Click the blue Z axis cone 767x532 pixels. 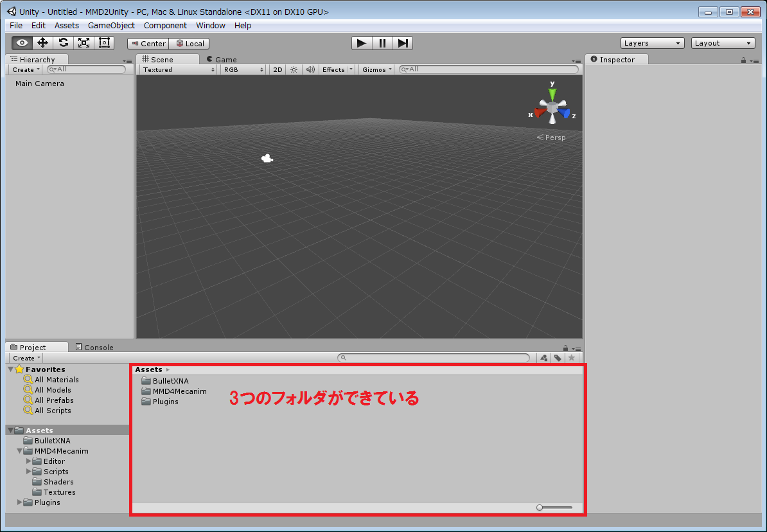pyautogui.click(x=565, y=113)
